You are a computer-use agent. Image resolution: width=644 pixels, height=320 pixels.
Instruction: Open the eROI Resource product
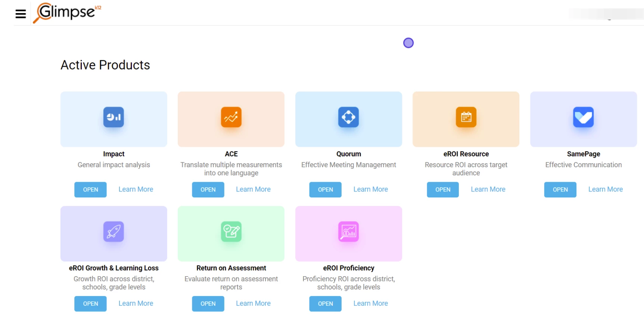(x=443, y=190)
